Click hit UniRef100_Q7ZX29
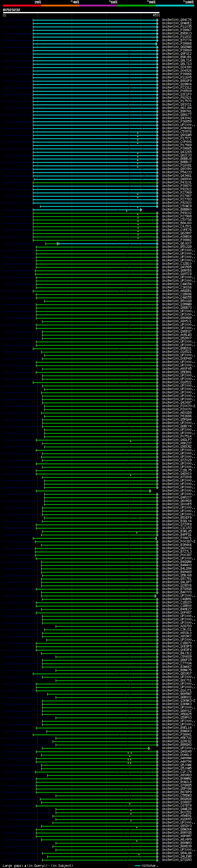Viewport: 197px width, 868px height. coord(177,460)
